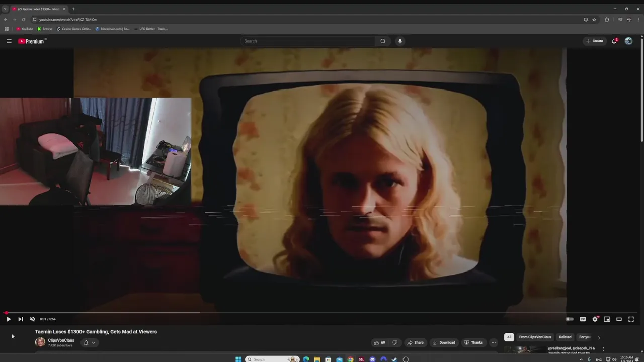Switch to theater mode

[619, 319]
